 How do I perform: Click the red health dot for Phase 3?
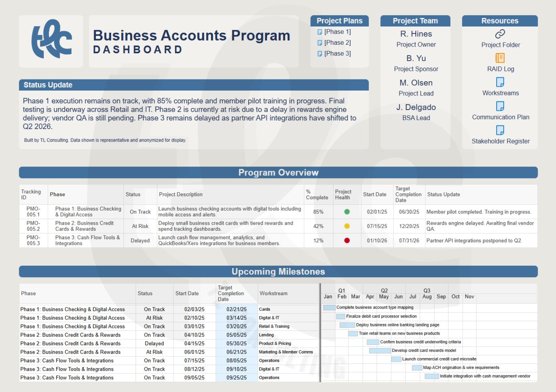pos(347,240)
